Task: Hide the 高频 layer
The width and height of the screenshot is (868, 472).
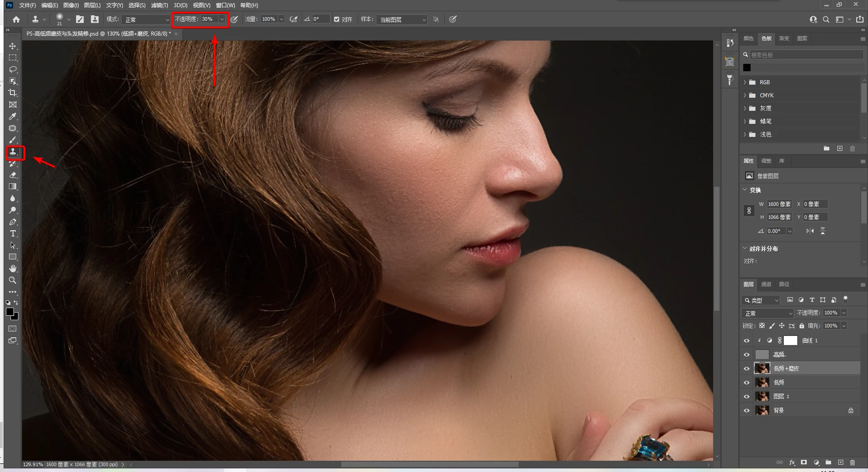Action: (x=746, y=354)
